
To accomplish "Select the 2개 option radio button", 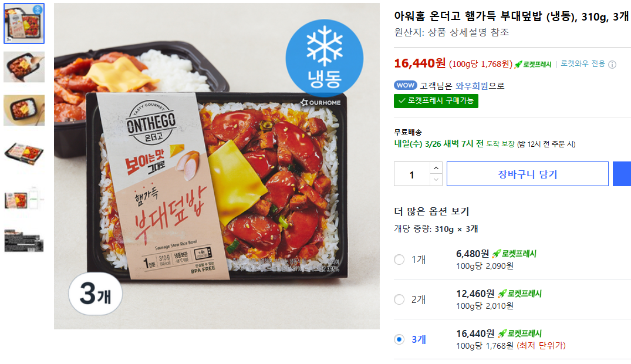I will tap(399, 299).
